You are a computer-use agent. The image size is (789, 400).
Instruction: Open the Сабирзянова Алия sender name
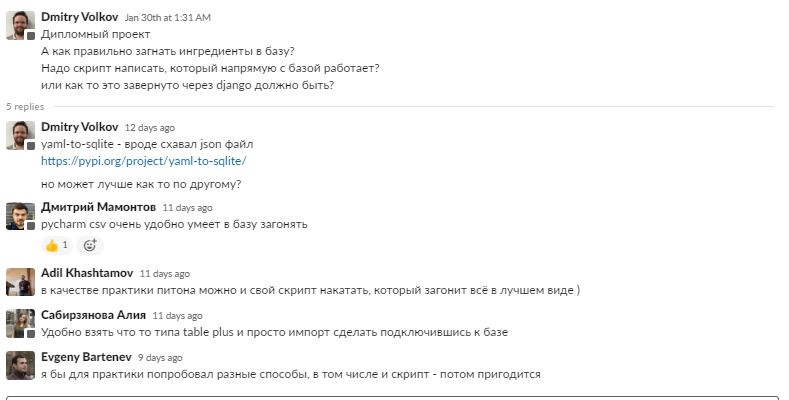pos(93,315)
